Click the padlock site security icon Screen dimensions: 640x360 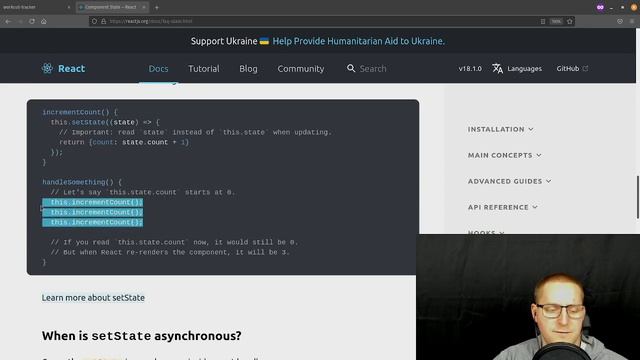point(103,21)
